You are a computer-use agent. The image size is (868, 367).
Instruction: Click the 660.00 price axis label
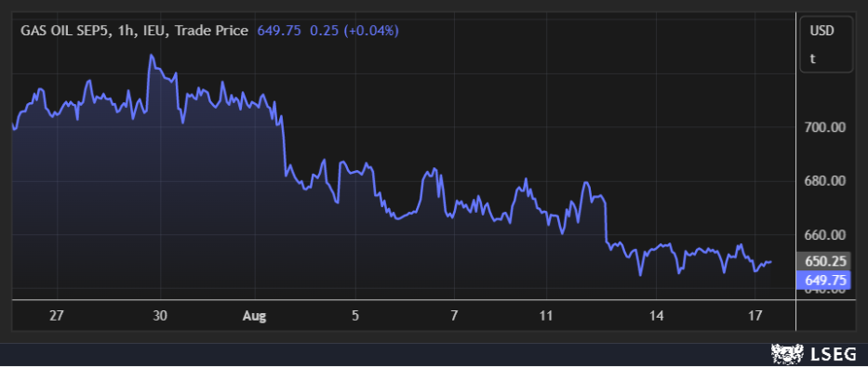(825, 235)
